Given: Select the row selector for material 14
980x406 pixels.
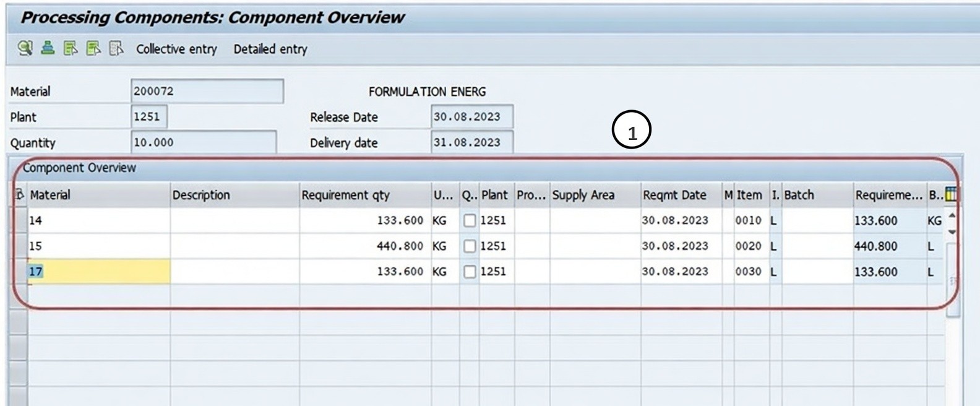Looking at the screenshot, I should 19,220.
